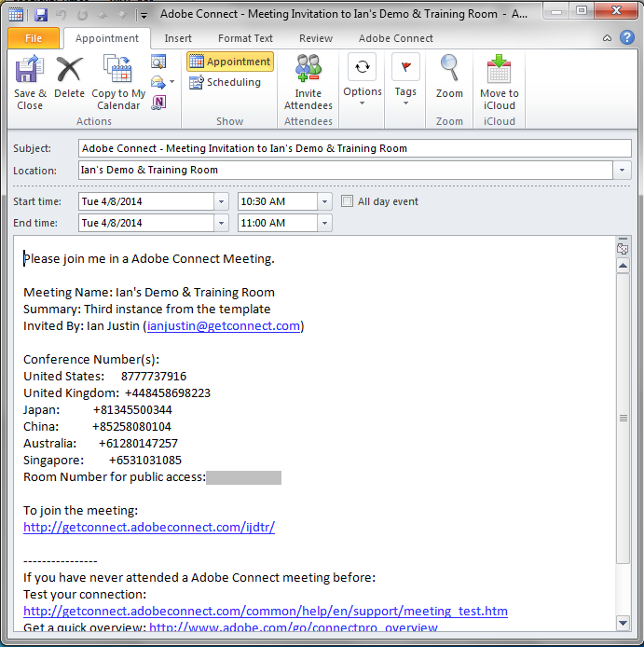Open the connectpro_overview link

294,627
